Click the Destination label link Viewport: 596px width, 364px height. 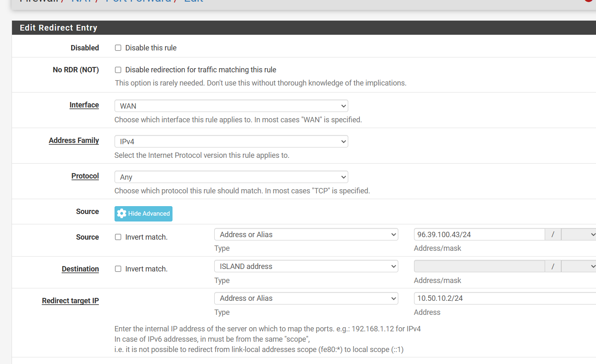80,269
